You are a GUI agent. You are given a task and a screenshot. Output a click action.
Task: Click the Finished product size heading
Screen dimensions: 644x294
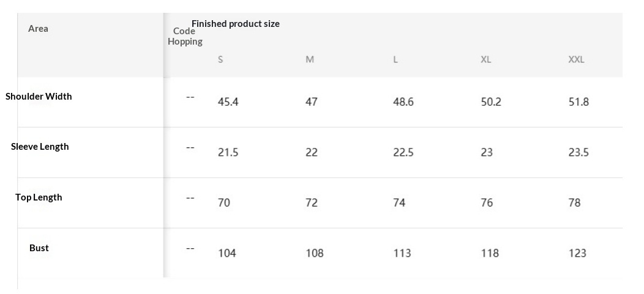[x=236, y=24]
